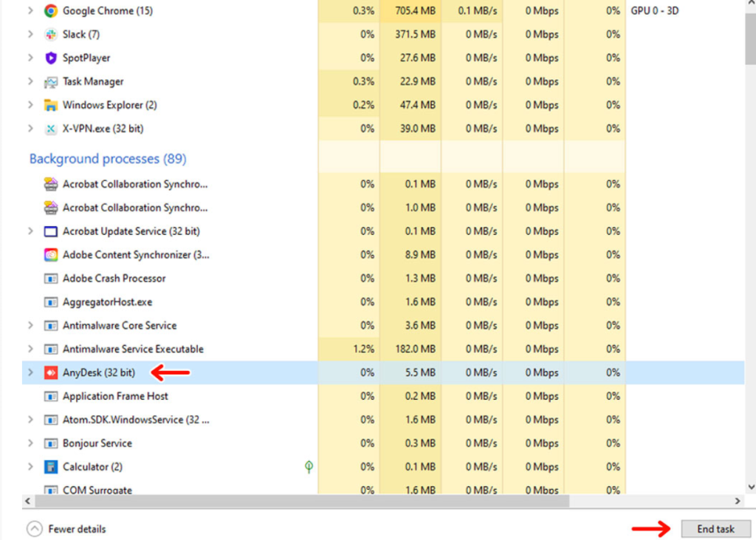Click Chrome's GPU 0 - 3D cell
Viewport: 756px width, 540px height.
(655, 10)
